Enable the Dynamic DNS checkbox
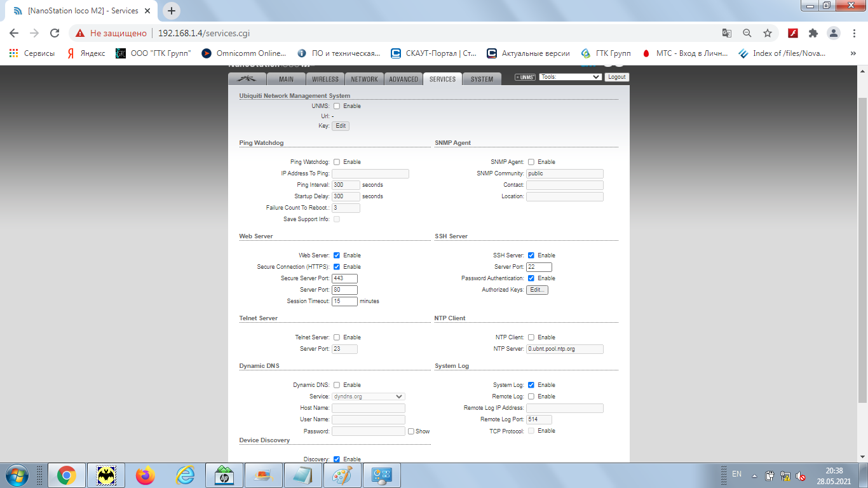The image size is (868, 488). tap(337, 385)
